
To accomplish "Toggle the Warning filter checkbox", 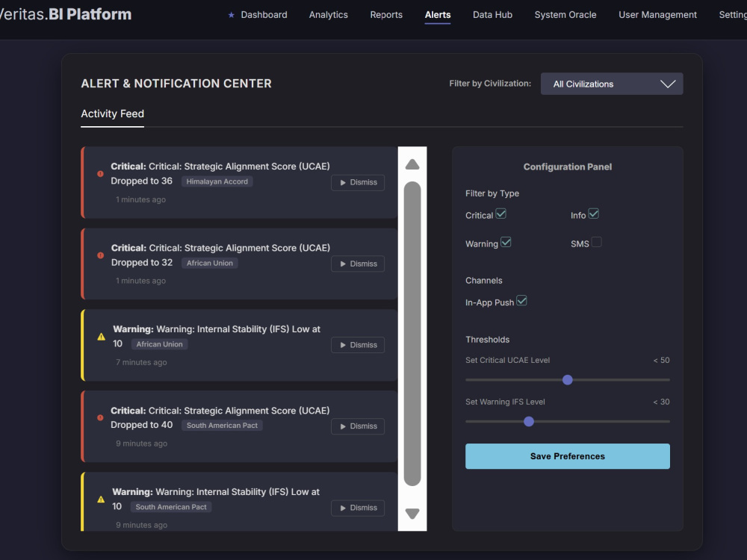I will [x=506, y=242].
